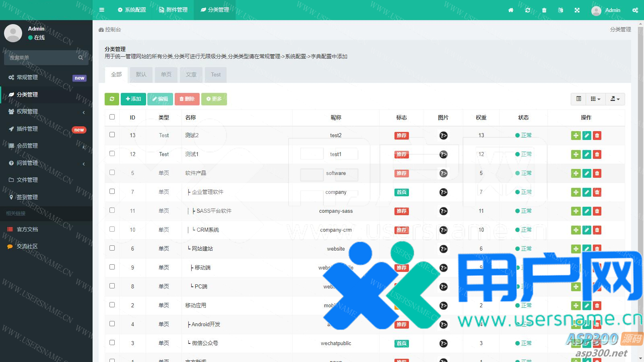Click the image icon in 测试2 row
Viewport: 644px width, 362px height.
click(443, 136)
